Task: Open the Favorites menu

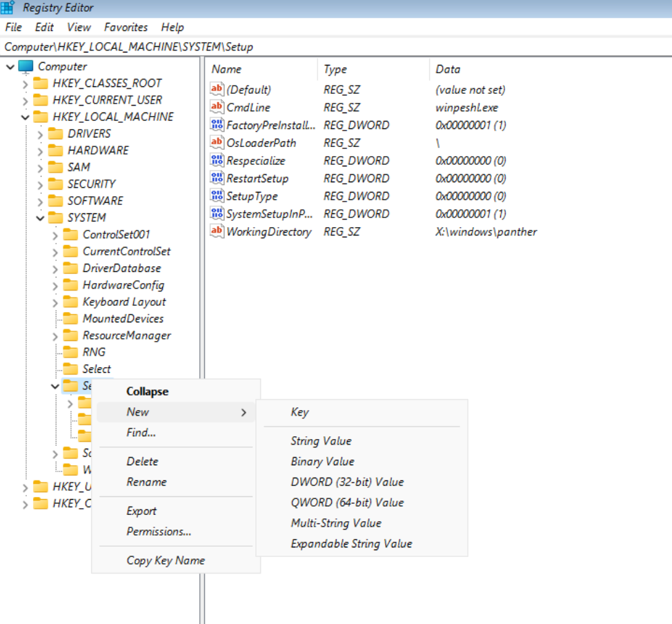Action: [126, 28]
